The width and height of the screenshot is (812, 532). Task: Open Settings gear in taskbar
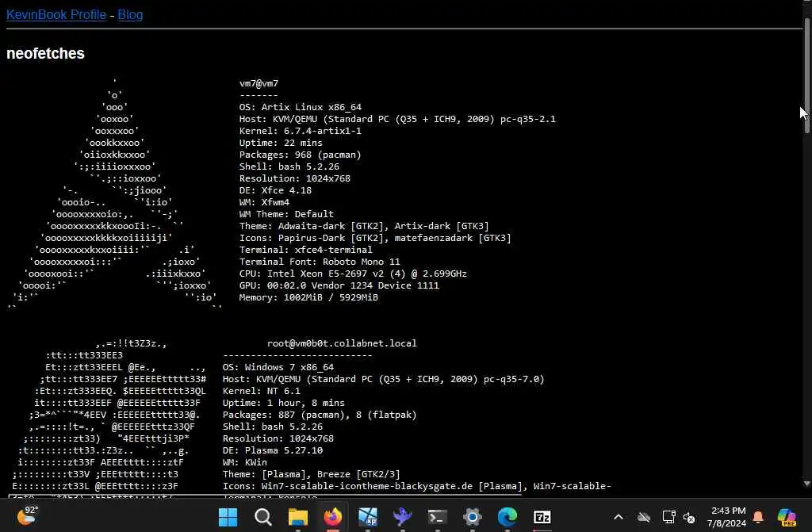click(x=473, y=517)
